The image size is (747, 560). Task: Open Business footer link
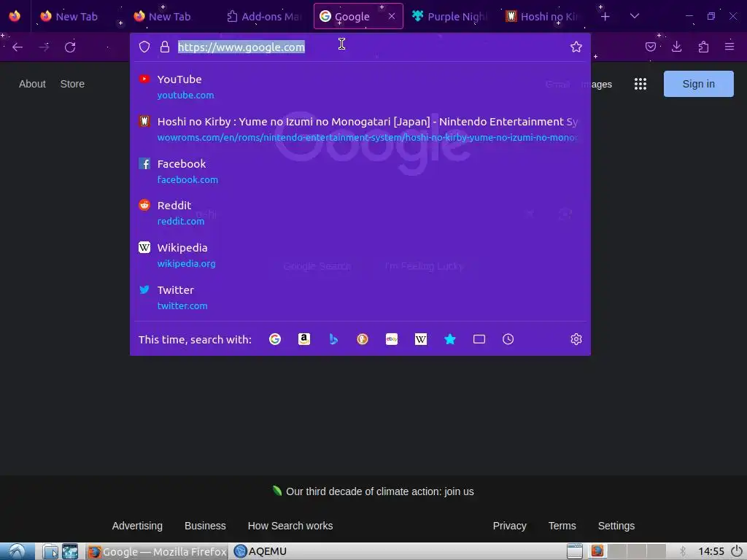(x=205, y=526)
